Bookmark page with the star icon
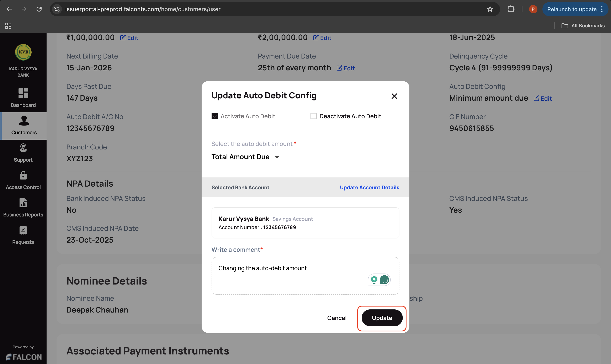 490,9
